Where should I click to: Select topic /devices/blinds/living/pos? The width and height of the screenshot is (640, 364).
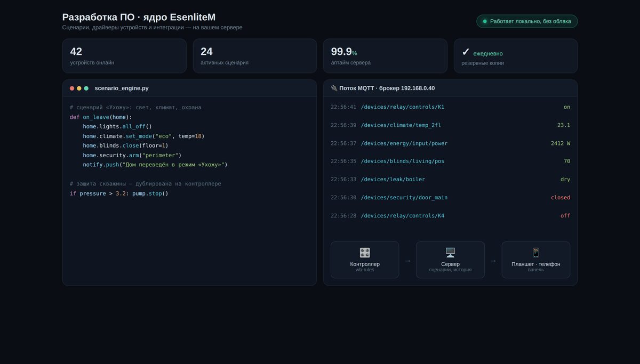(x=403, y=161)
